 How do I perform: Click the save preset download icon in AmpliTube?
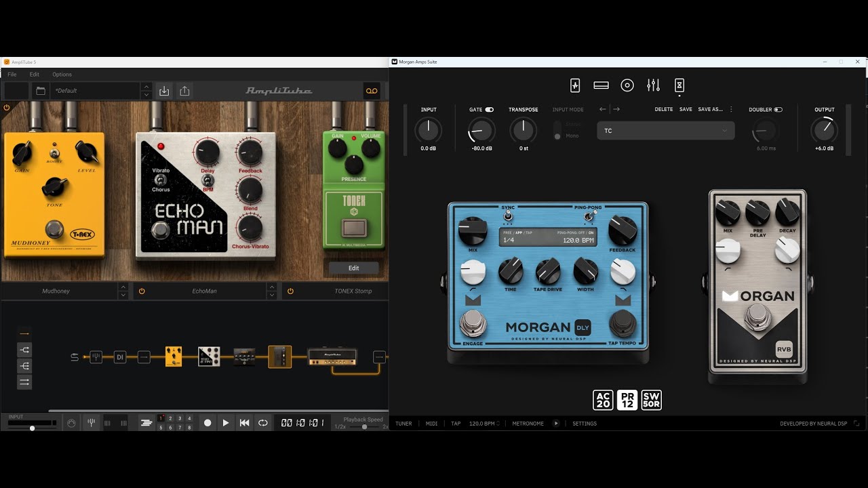pos(164,91)
